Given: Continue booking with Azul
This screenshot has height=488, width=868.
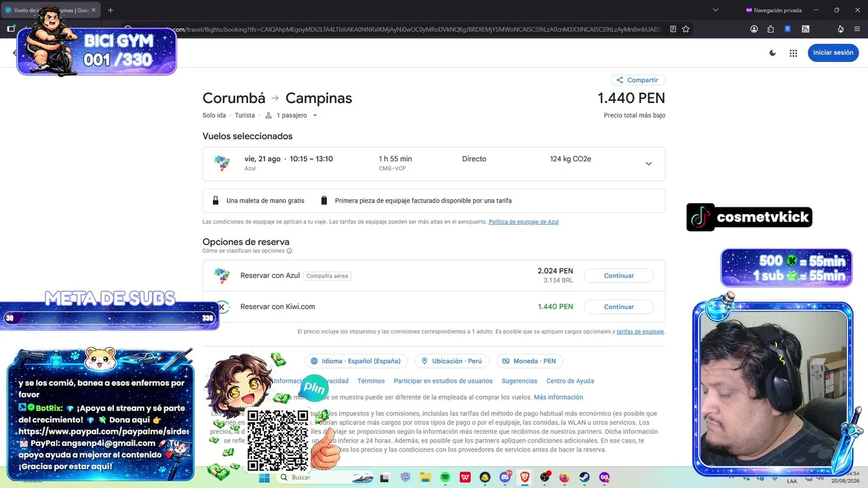Looking at the screenshot, I should coord(618,276).
